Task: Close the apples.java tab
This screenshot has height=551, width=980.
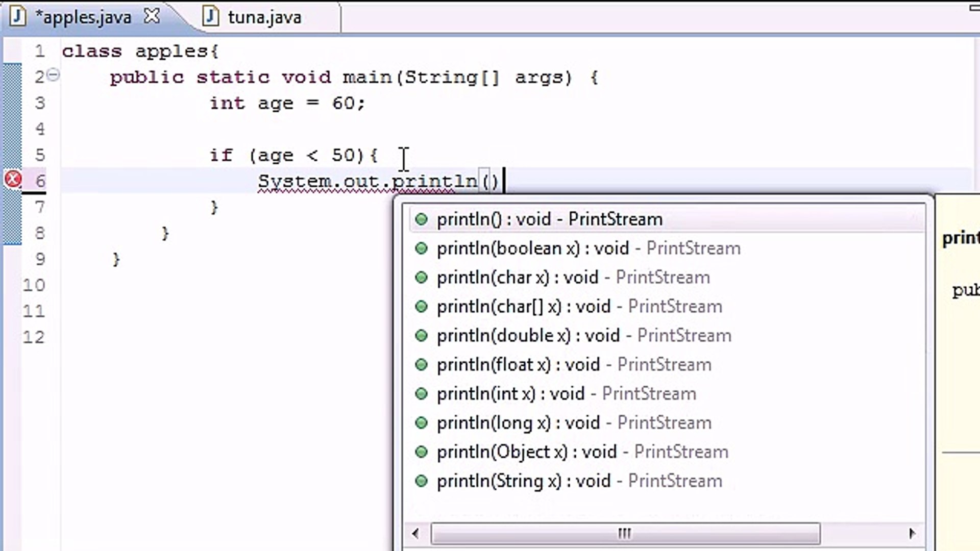Action: [x=152, y=16]
